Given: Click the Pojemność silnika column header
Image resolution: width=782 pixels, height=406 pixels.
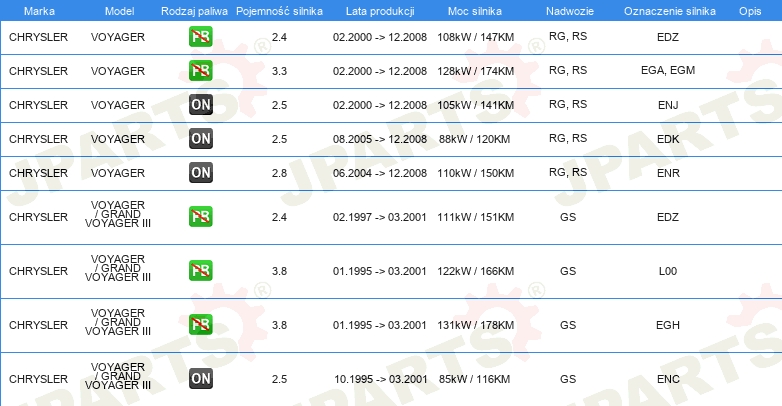Looking at the screenshot, I should (279, 11).
